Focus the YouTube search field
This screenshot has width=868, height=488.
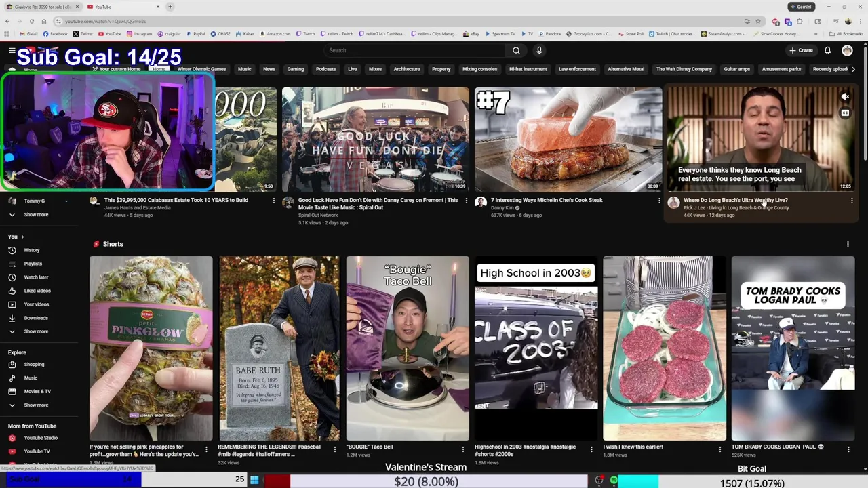[415, 50]
